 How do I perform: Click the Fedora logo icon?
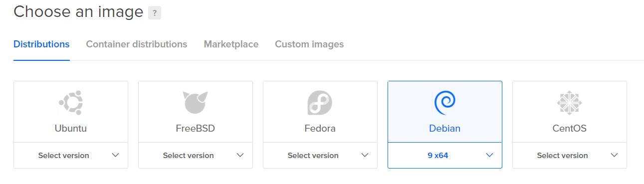(320, 103)
